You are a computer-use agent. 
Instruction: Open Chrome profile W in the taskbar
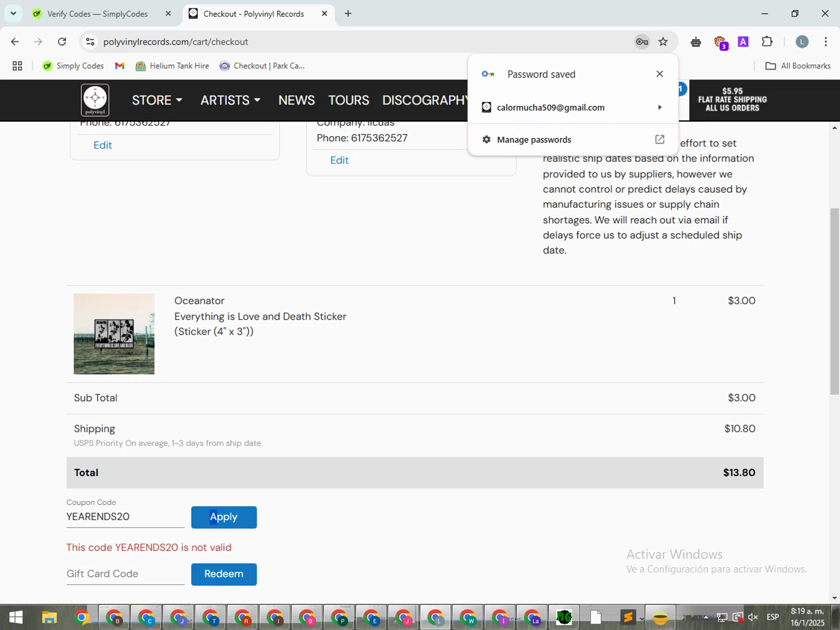[x=468, y=617]
